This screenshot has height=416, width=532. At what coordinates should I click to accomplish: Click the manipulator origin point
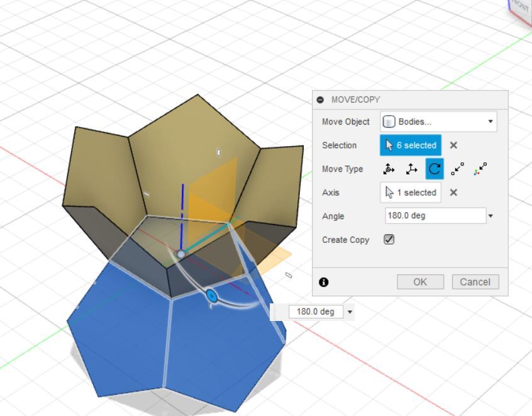[x=181, y=254]
